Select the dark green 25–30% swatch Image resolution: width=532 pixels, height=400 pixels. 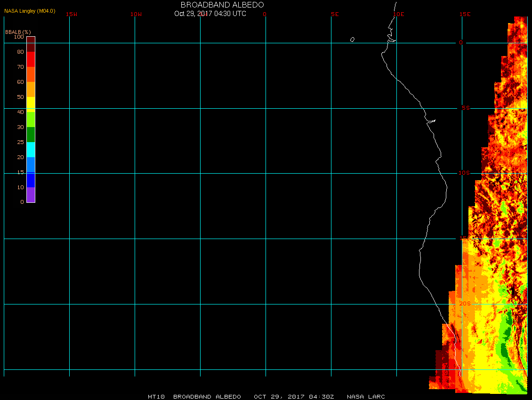31,135
